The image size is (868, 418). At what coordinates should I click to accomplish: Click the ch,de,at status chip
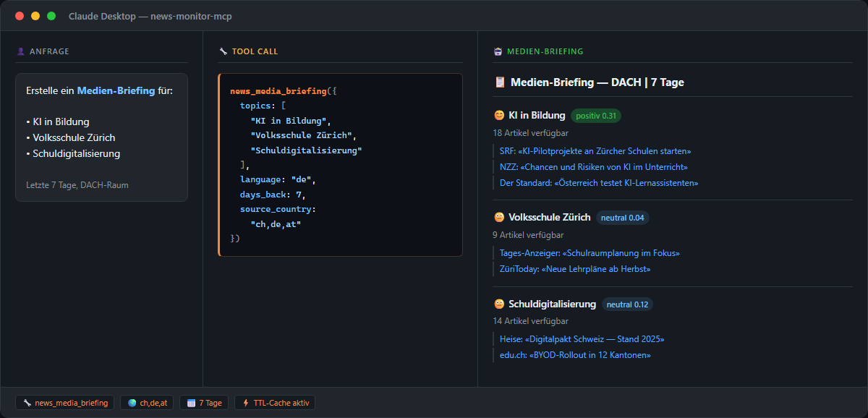coord(147,403)
